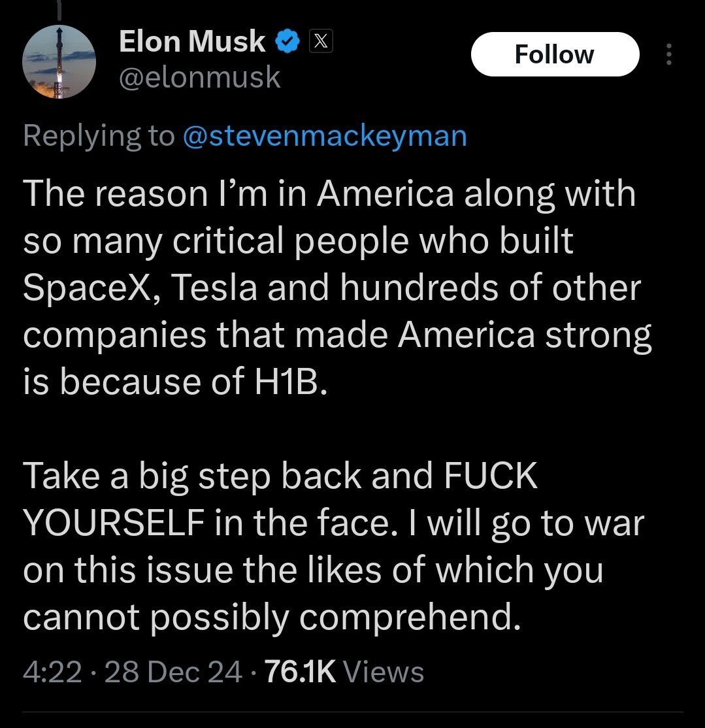View the 76.1K Views count

click(343, 671)
